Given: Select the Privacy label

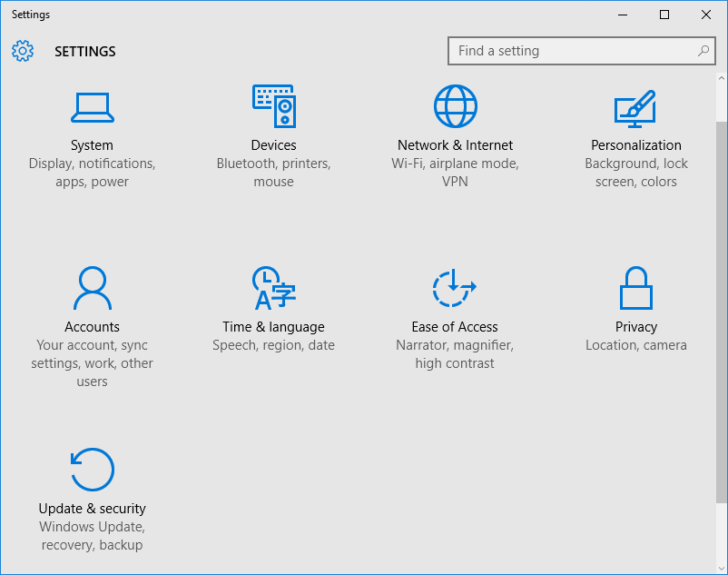Looking at the screenshot, I should point(636,326).
